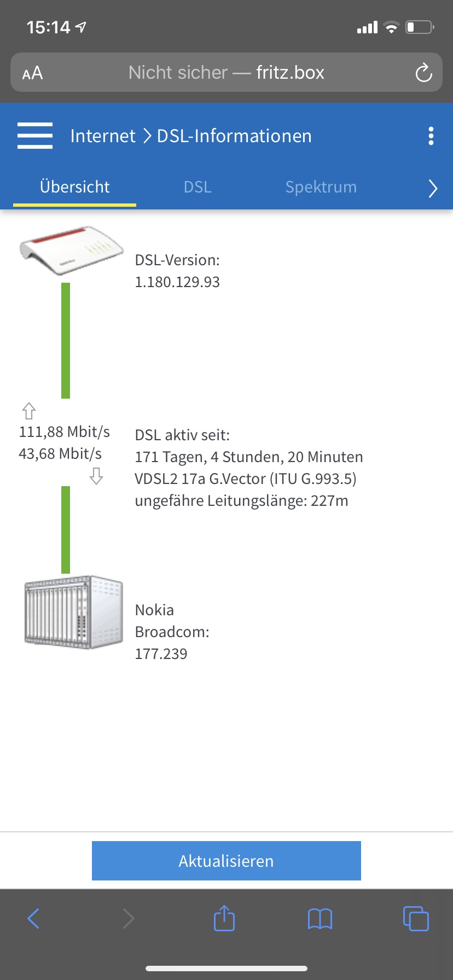
Task: Open the three-dot options menu
Action: click(431, 136)
